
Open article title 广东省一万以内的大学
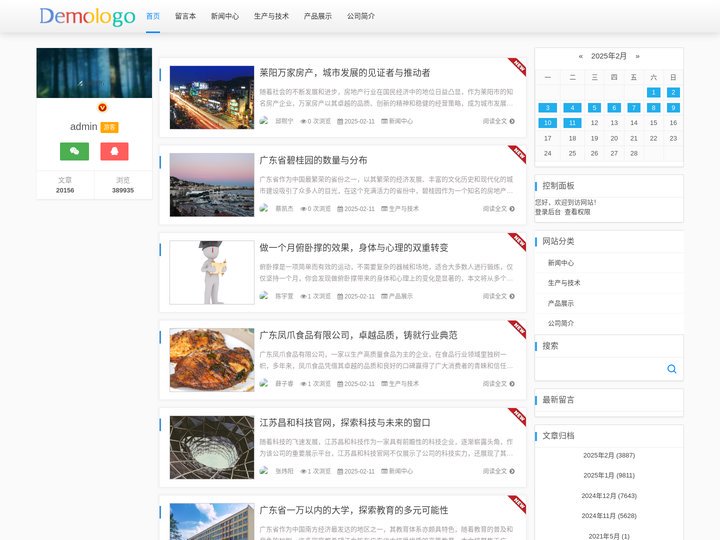click(354, 510)
